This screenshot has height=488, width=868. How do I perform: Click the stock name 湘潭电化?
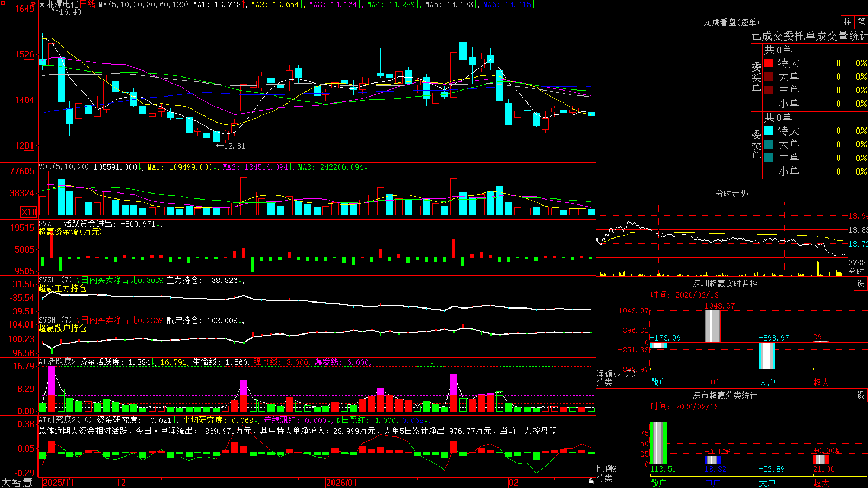(x=62, y=4)
